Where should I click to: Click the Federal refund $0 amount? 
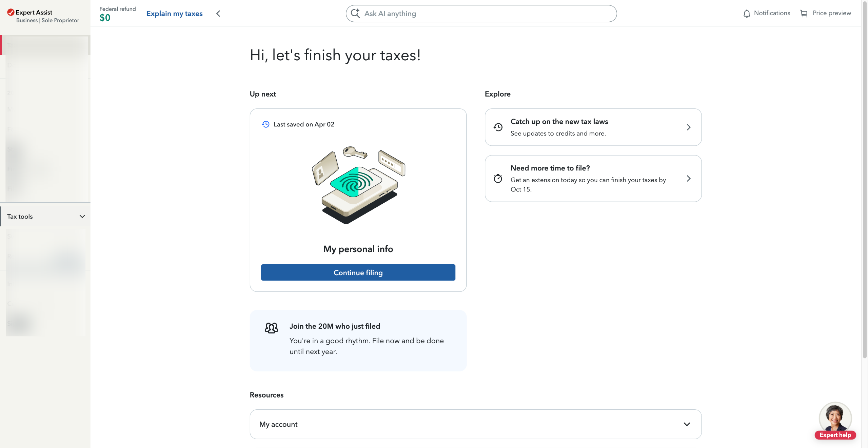105,18
